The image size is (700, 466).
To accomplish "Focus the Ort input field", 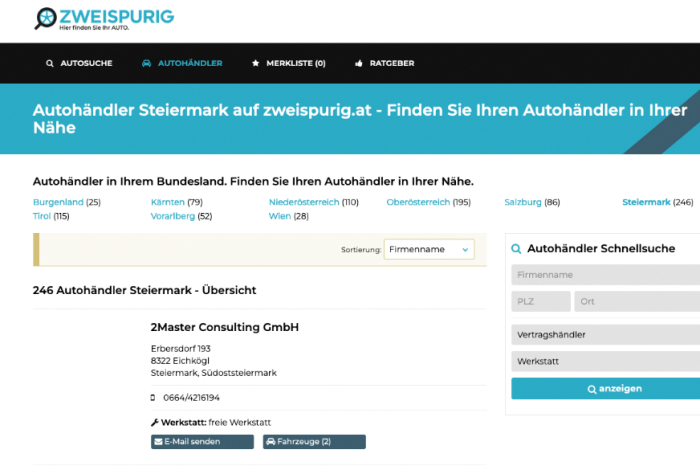I will coord(637,302).
